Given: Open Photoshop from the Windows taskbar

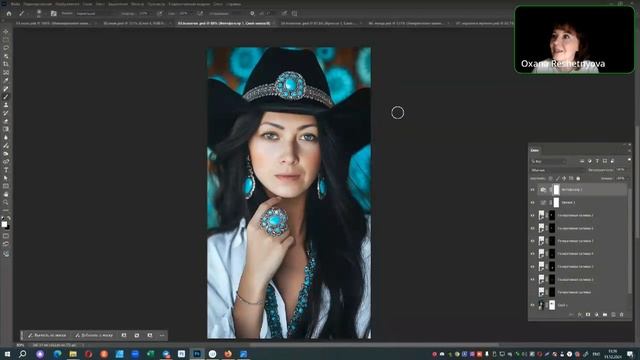Looking at the screenshot, I should pyautogui.click(x=197, y=354).
